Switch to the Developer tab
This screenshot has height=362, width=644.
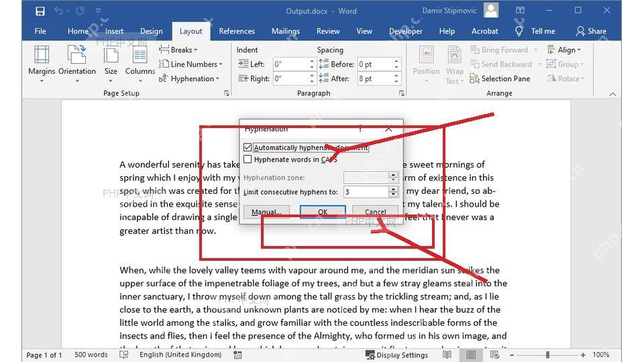point(406,31)
